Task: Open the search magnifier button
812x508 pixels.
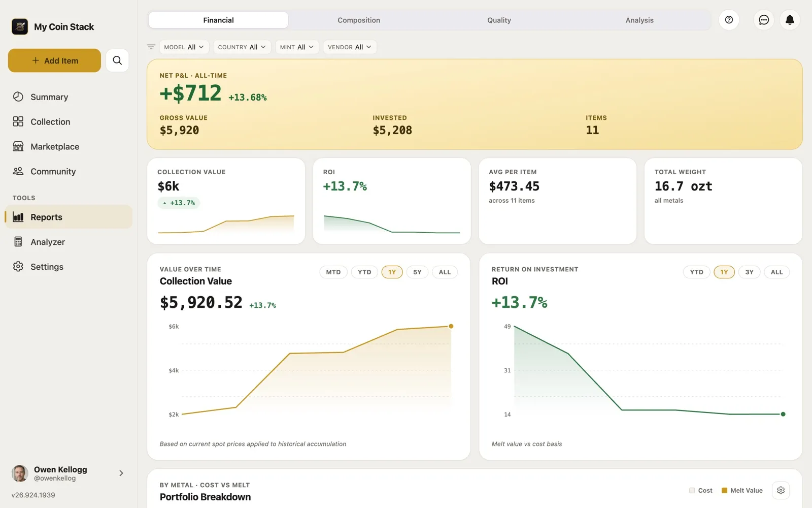Action: point(117,60)
